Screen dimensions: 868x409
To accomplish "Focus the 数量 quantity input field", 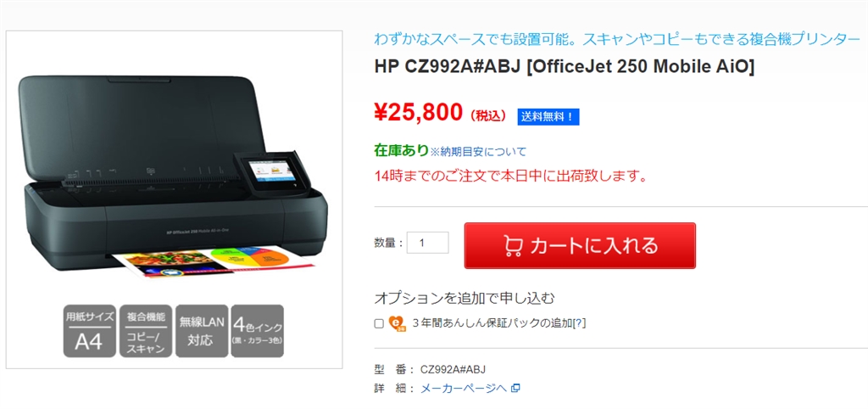I will click(427, 243).
